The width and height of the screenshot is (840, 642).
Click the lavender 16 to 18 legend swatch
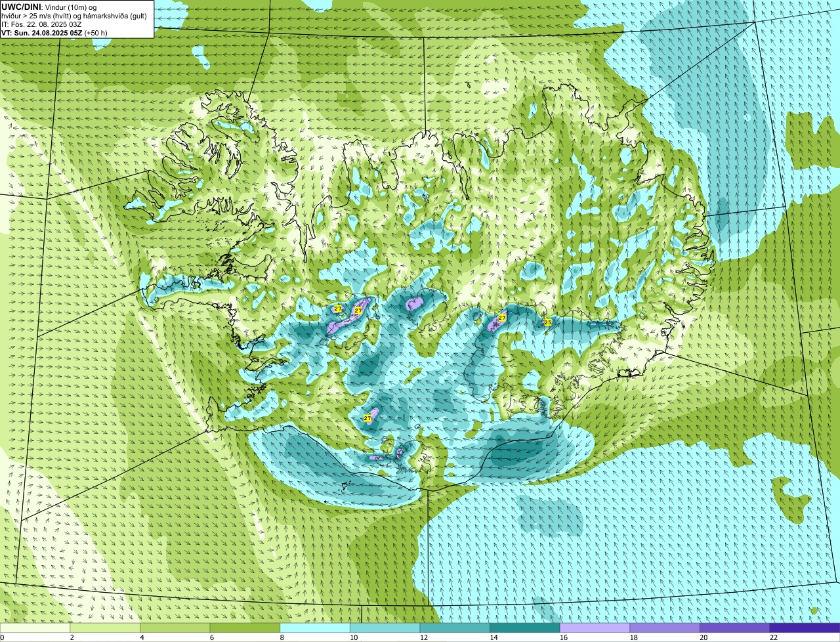click(595, 628)
